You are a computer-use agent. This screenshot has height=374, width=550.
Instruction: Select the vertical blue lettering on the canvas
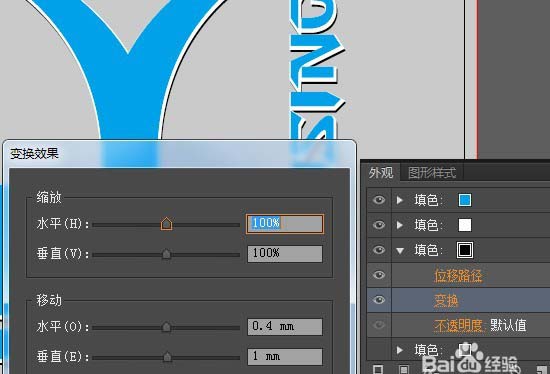point(316,70)
